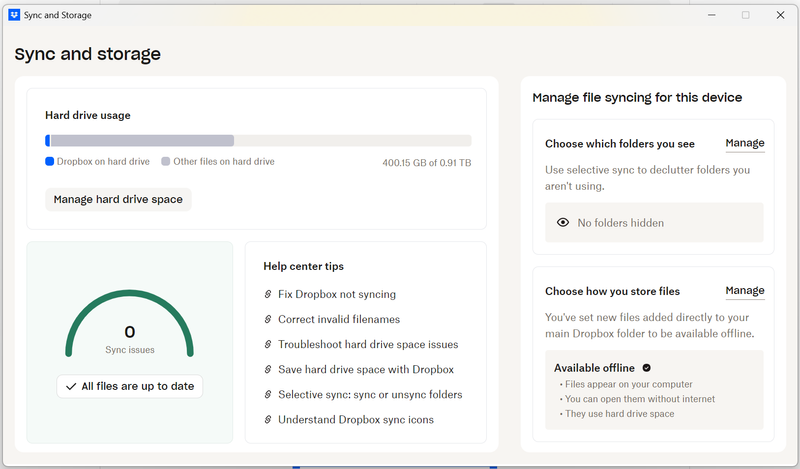Open the Fix Dropbox not syncing article
Image resolution: width=800 pixels, height=469 pixels.
coord(337,295)
